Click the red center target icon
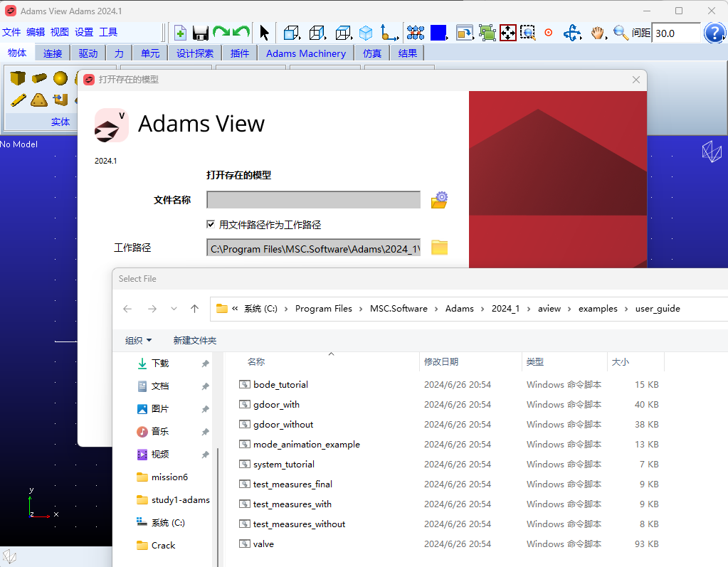Screen dimensions: 728x567 click(x=549, y=33)
